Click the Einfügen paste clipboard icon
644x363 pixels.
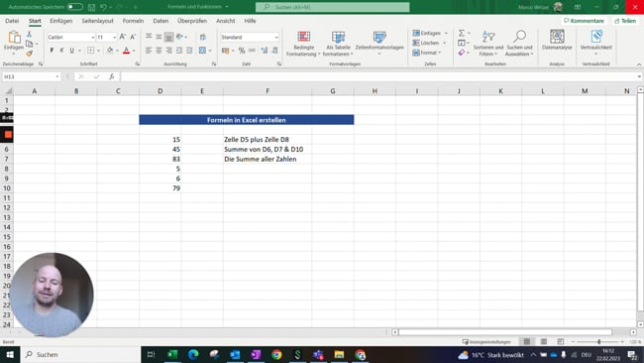pos(14,38)
